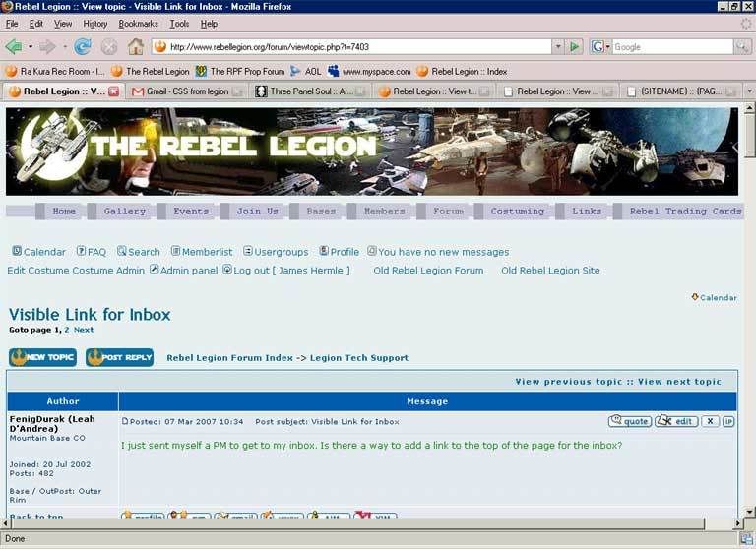
Task: Click the Rebel Legion banner image
Action: coord(372,152)
